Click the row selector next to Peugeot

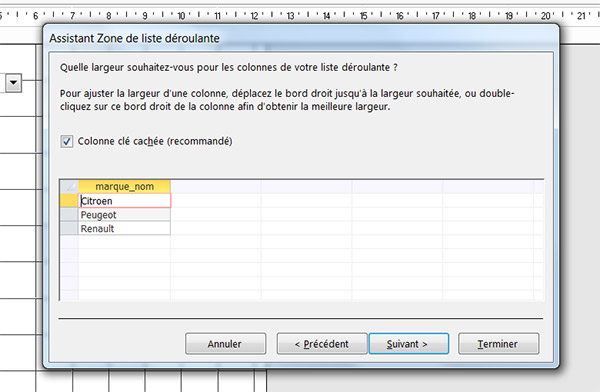point(69,214)
